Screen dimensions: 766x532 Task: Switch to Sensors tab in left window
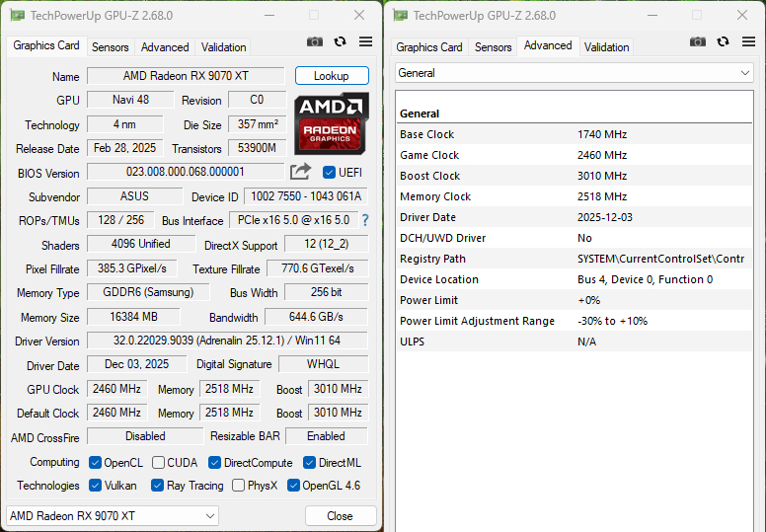111,47
